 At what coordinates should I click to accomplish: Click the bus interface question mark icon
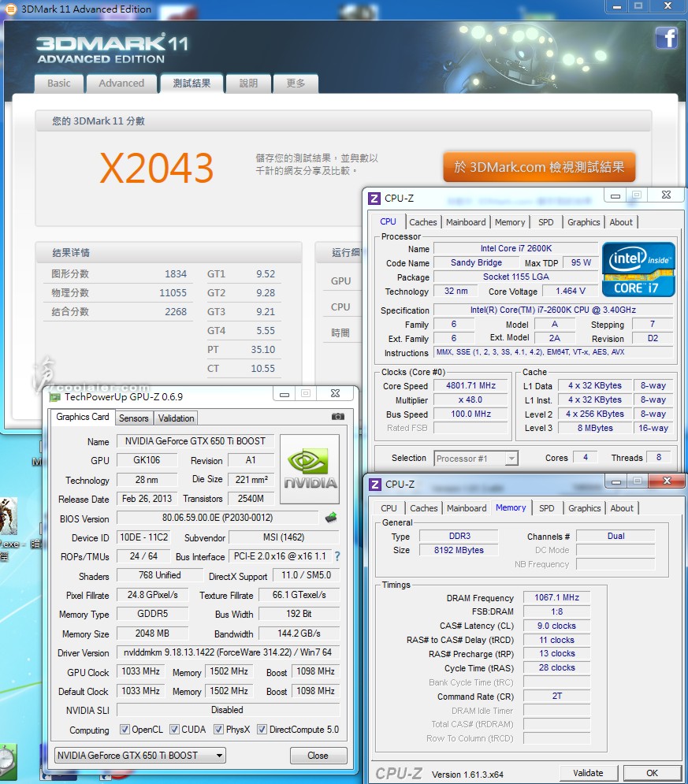[x=337, y=556]
